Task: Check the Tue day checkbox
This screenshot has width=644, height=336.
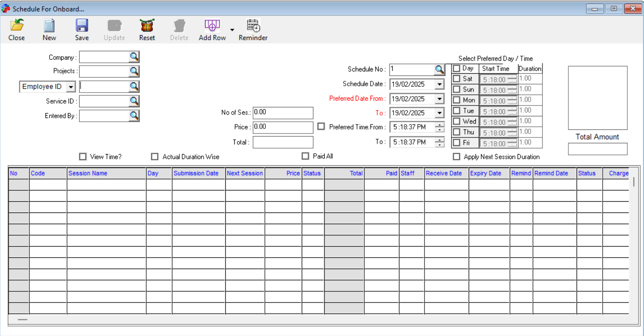Action: click(x=456, y=111)
